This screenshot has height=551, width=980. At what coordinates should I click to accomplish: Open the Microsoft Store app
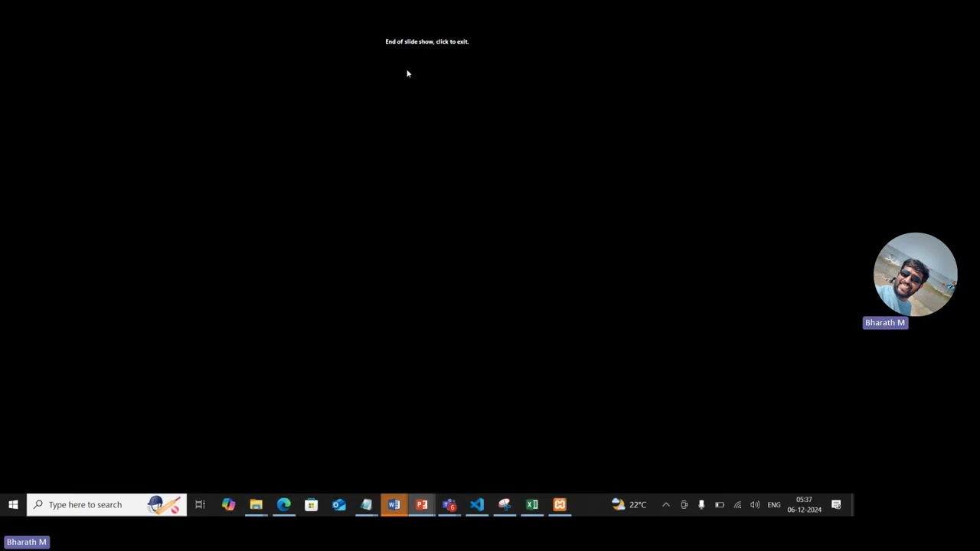pyautogui.click(x=311, y=504)
